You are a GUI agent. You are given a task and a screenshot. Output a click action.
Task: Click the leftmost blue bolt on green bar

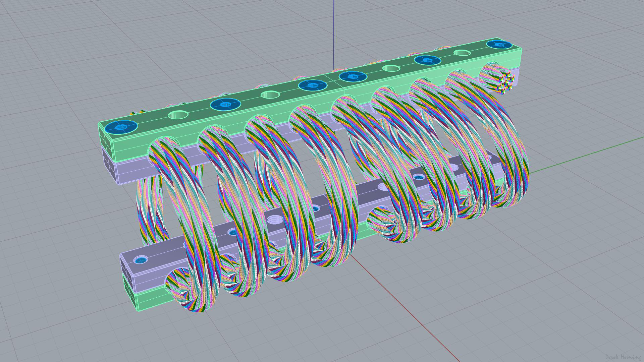coord(121,127)
